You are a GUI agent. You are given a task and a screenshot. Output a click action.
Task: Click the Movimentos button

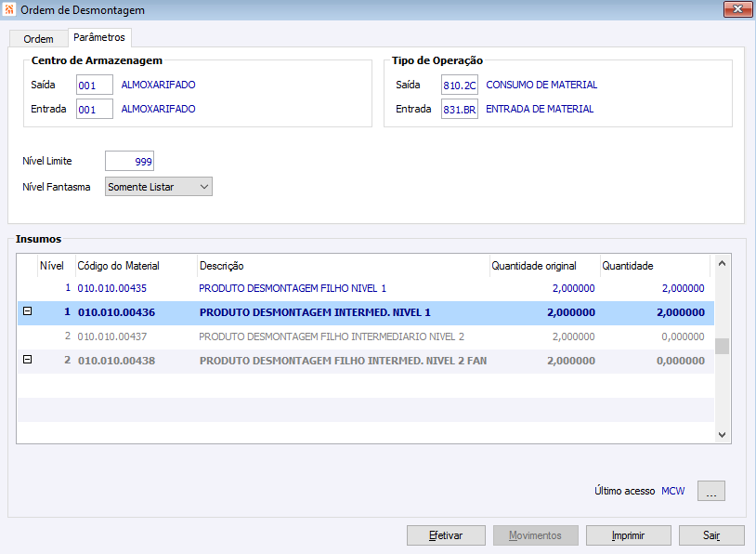click(x=536, y=535)
